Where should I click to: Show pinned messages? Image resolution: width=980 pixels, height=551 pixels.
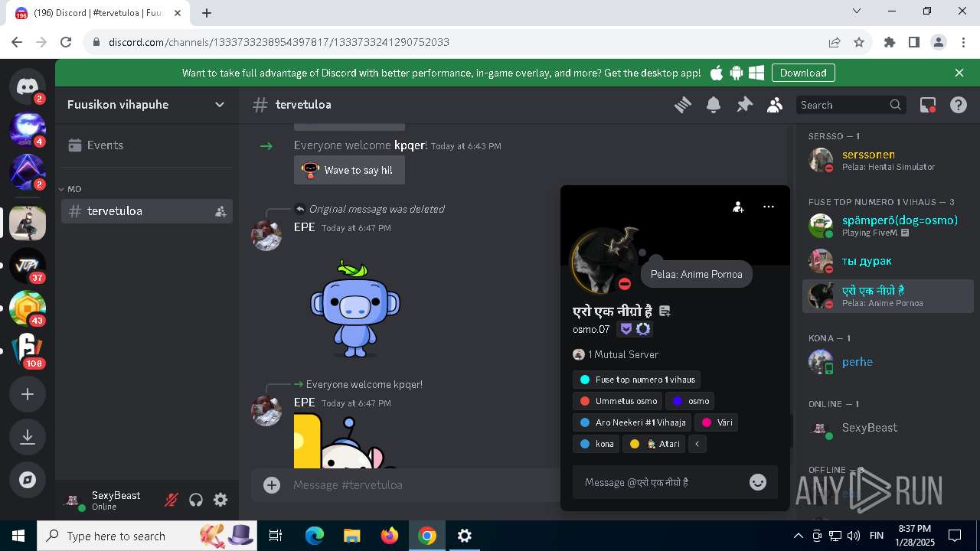(744, 105)
